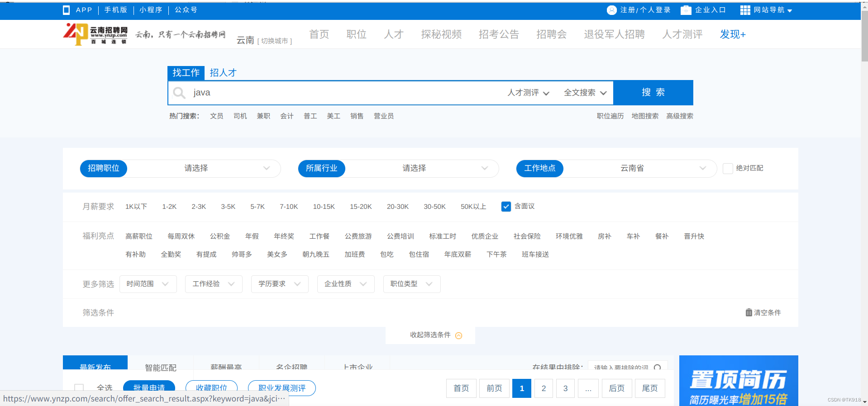This screenshot has width=868, height=406.
Task: Open the 招聘会 navigation item
Action: tap(551, 34)
